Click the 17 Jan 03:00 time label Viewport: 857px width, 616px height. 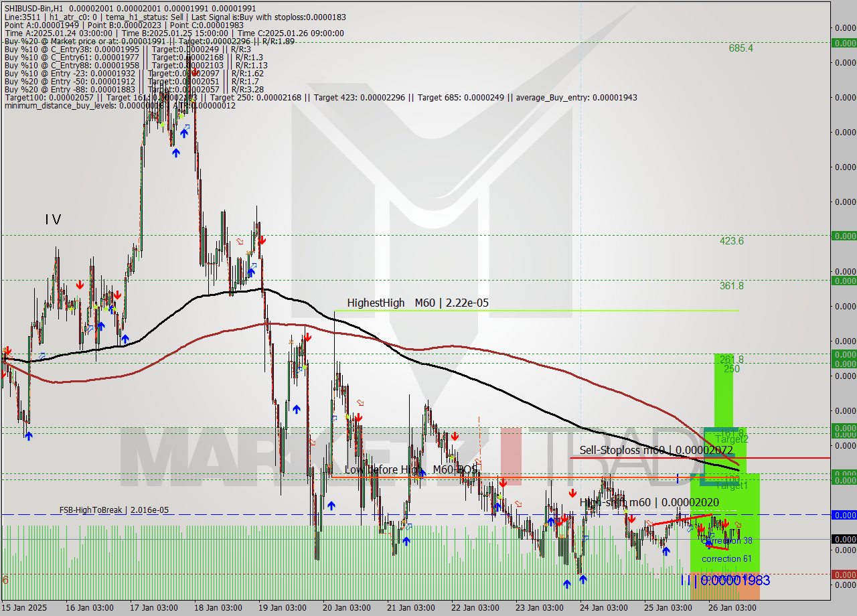pyautogui.click(x=155, y=608)
